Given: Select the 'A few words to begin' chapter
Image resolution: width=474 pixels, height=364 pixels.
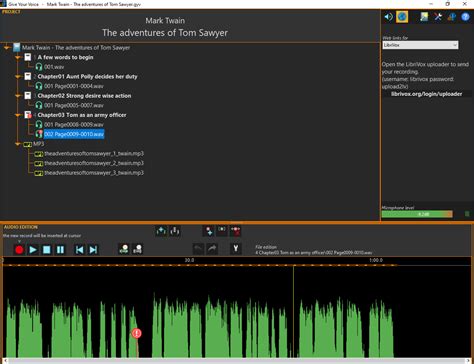Looking at the screenshot, I should coord(65,57).
